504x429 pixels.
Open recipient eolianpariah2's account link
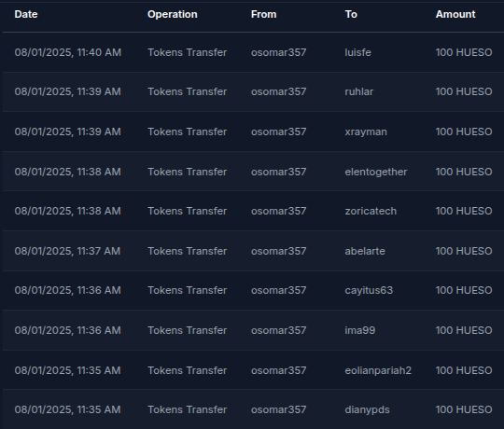click(x=378, y=370)
